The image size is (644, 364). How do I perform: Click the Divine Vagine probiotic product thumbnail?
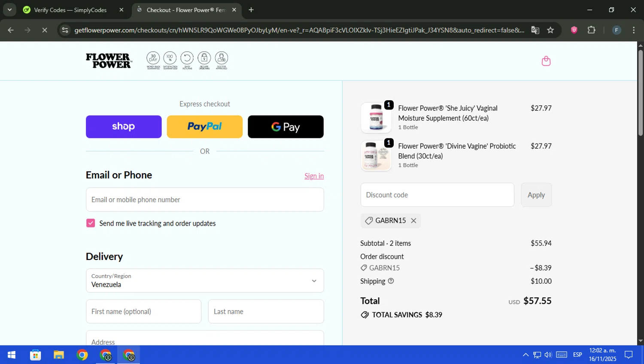[376, 156]
